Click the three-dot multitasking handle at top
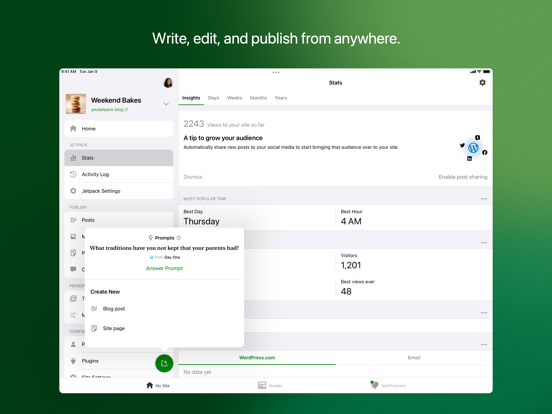 pyautogui.click(x=276, y=72)
